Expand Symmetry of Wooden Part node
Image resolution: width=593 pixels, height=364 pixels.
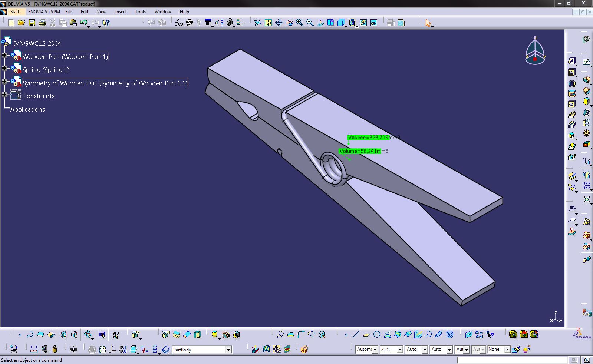click(4, 82)
